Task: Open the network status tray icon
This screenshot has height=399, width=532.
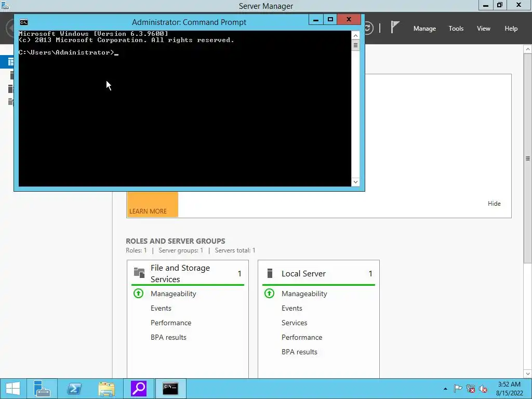Action: 471,389
